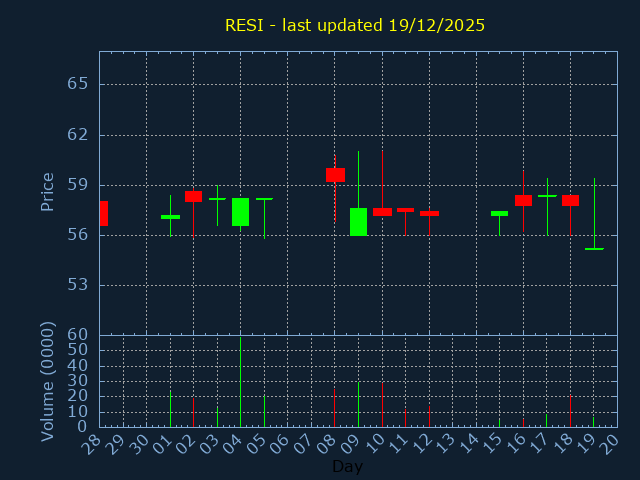Click the red volume bar on day 18
This screenshot has height=480, width=640.
570,410
